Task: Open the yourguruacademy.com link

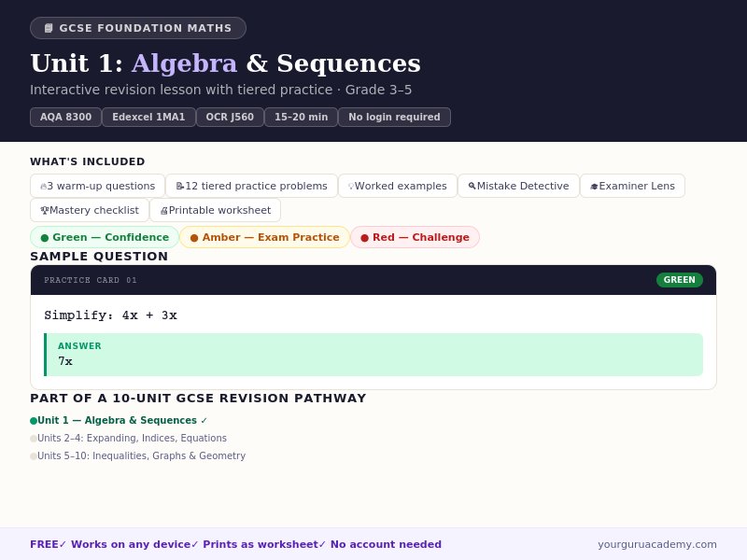Action: click(x=655, y=544)
